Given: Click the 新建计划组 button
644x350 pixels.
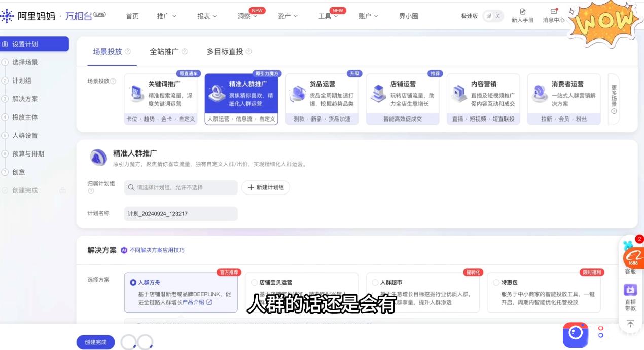Looking at the screenshot, I should point(266,187).
